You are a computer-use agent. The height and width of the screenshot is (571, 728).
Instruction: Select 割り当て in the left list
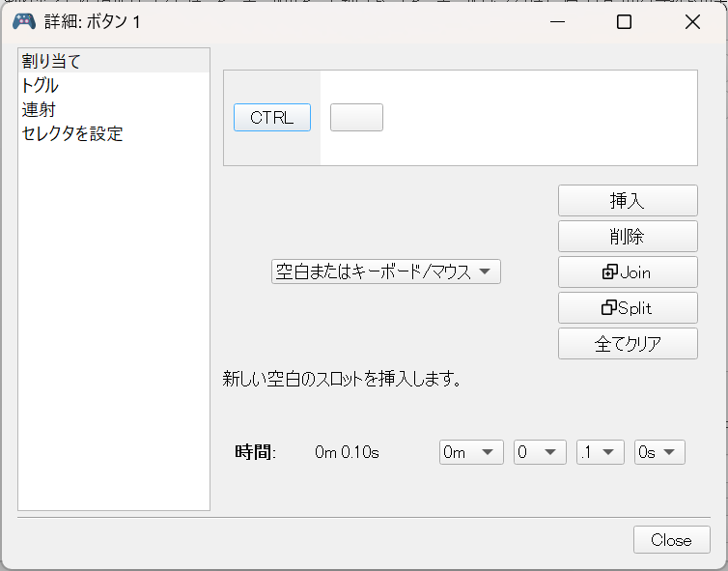(x=51, y=62)
